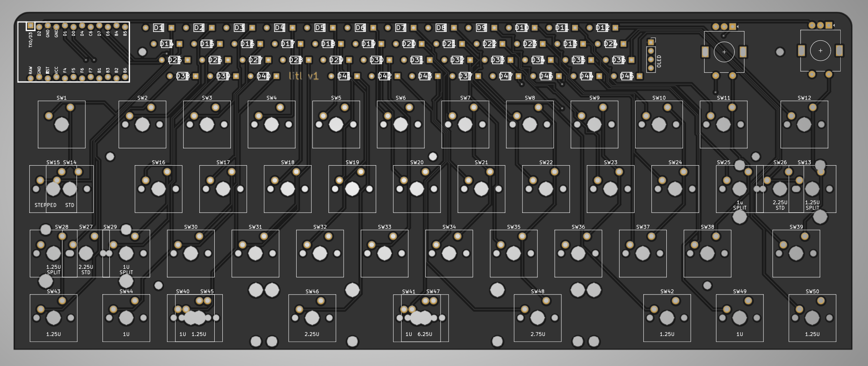Click the D12 diode label
868x366 pixels.
[603, 28]
